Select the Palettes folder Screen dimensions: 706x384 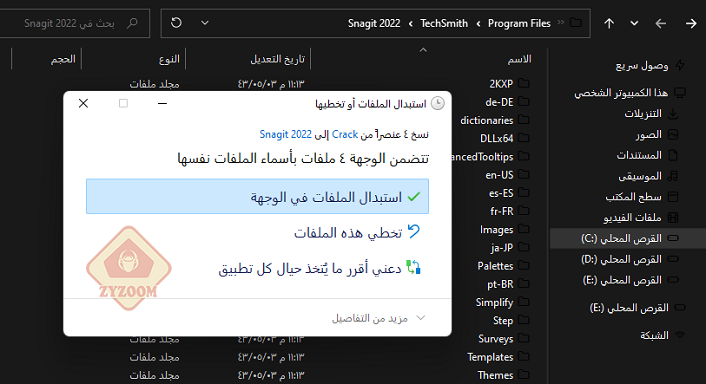(x=495, y=266)
